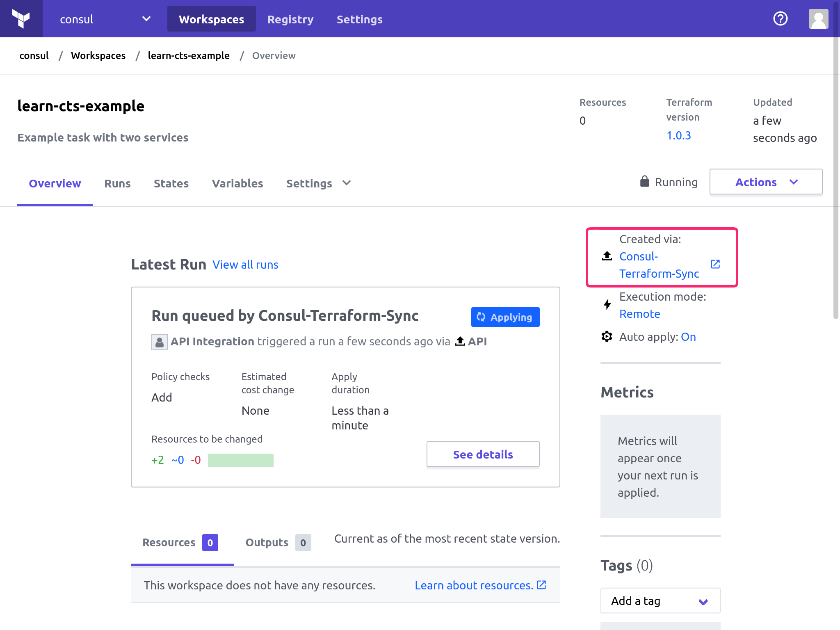Click the external link icon beside Consul-Terraform-Sync
This screenshot has width=840, height=630.
(x=715, y=264)
